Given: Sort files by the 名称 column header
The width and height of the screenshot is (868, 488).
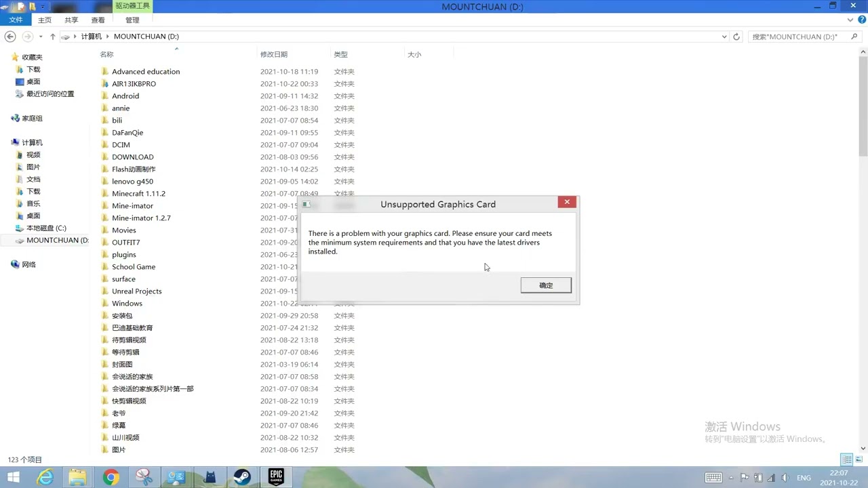Looking at the screenshot, I should click(x=107, y=54).
